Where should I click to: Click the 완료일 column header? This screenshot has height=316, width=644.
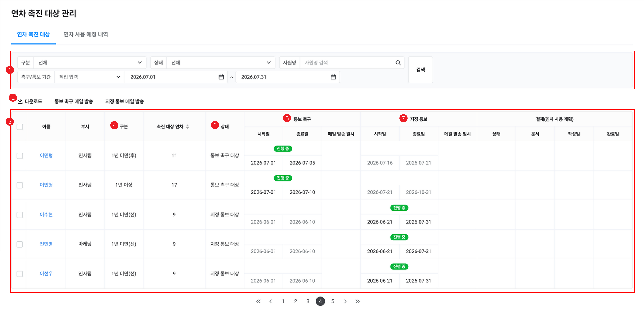pyautogui.click(x=613, y=134)
